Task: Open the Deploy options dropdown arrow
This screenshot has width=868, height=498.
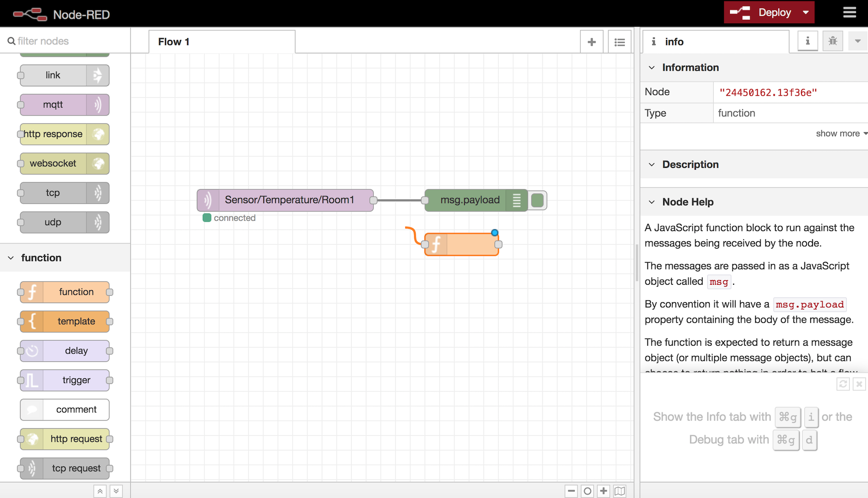Action: (x=806, y=12)
